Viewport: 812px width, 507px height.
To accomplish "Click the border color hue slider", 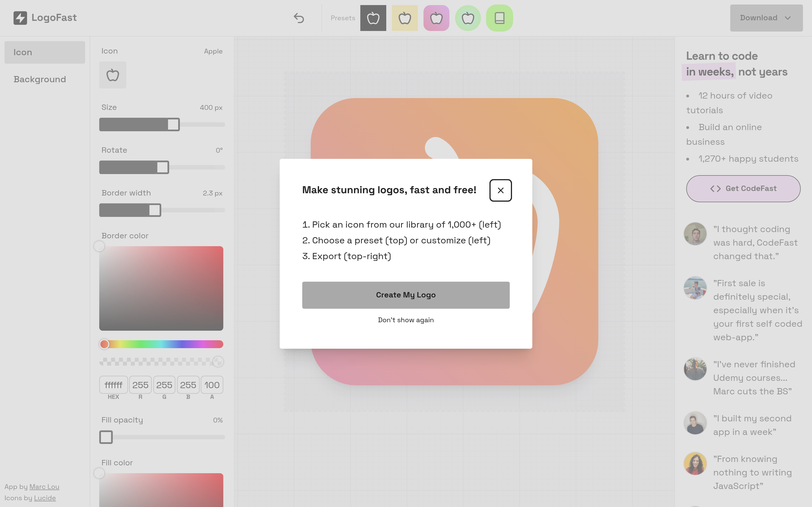I will point(161,344).
